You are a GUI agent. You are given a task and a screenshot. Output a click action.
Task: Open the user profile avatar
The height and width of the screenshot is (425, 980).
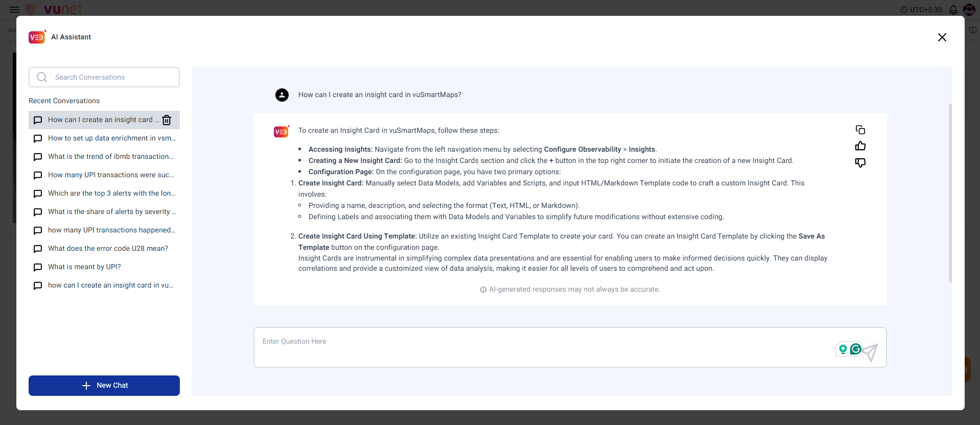click(969, 10)
